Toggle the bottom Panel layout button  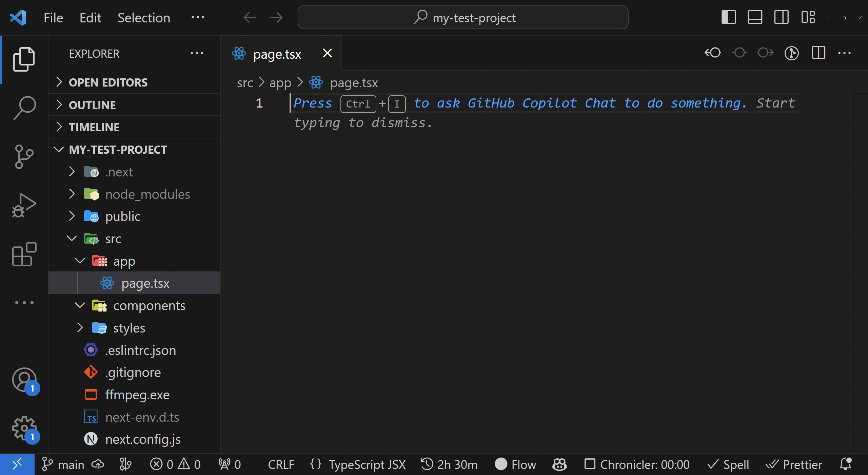(755, 17)
